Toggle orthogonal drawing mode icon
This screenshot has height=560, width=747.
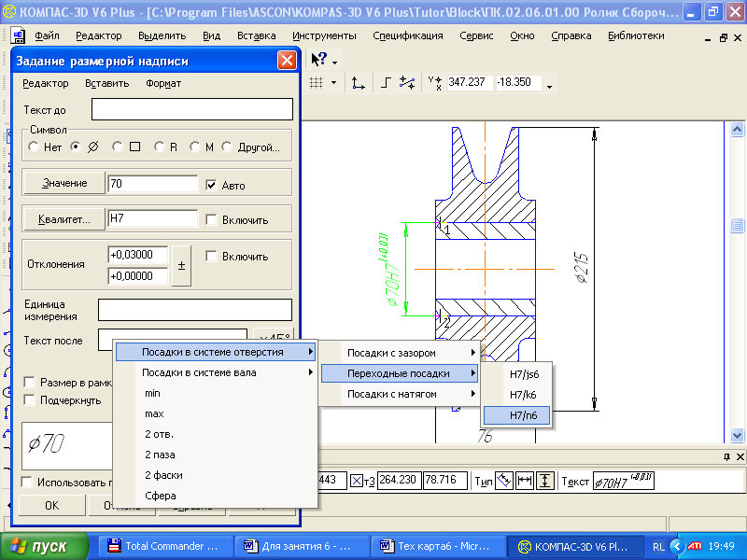click(386, 83)
